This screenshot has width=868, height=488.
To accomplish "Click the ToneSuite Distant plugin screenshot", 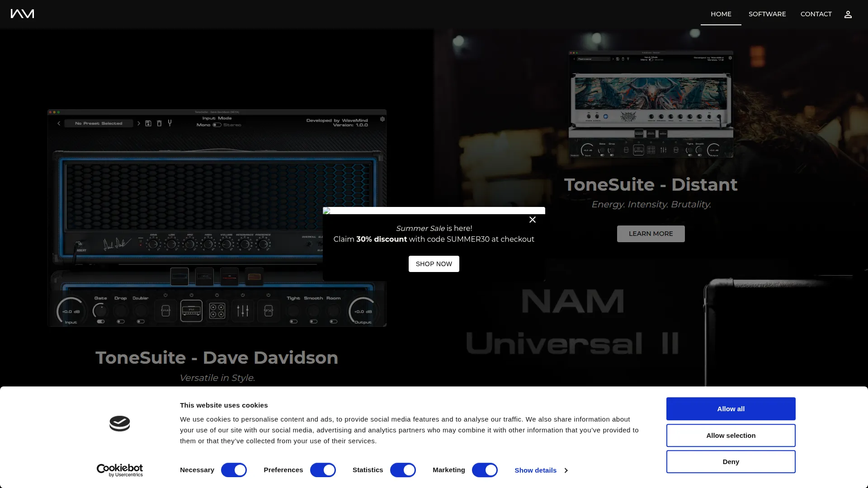I will 651,104.
